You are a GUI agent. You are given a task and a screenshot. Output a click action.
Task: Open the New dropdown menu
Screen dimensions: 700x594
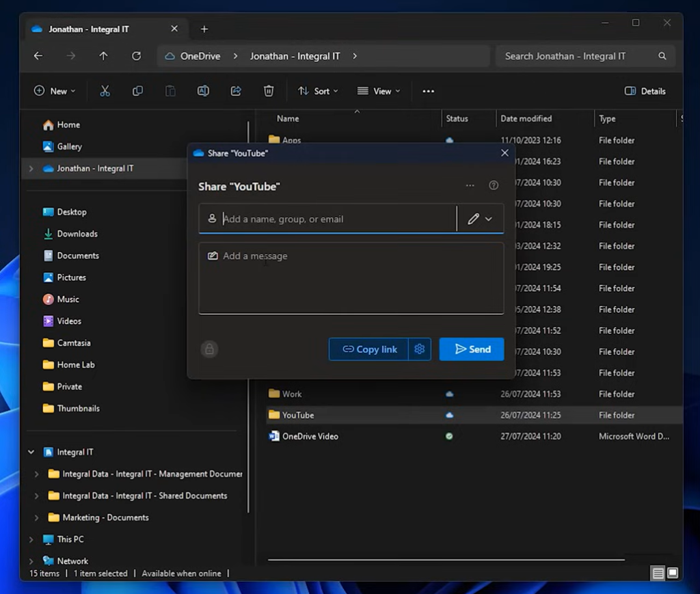click(x=55, y=91)
